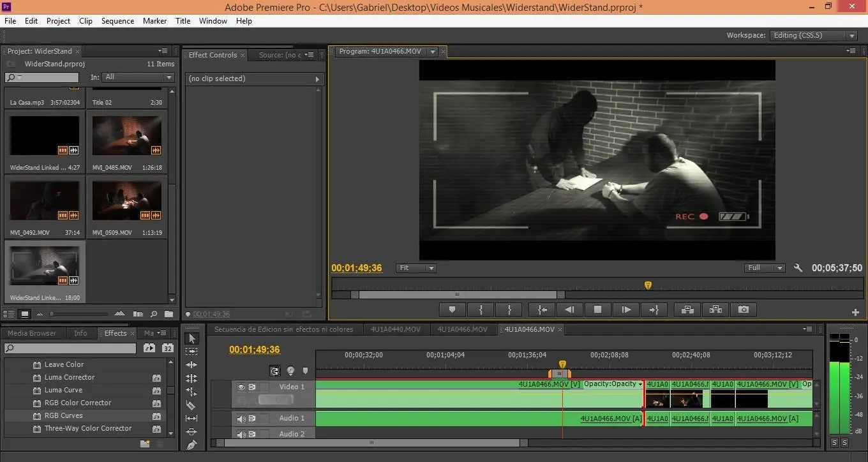Add marker in Program monitor
The width and height of the screenshot is (868, 462).
coord(453,309)
